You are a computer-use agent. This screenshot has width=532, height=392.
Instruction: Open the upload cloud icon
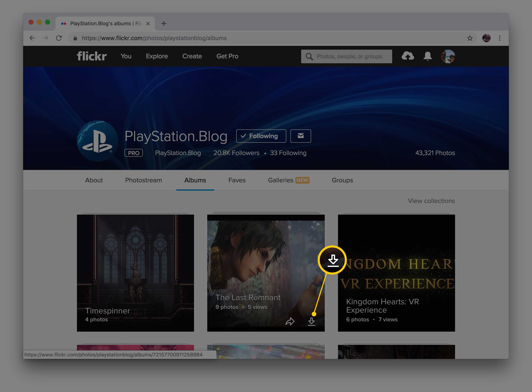pyautogui.click(x=408, y=56)
